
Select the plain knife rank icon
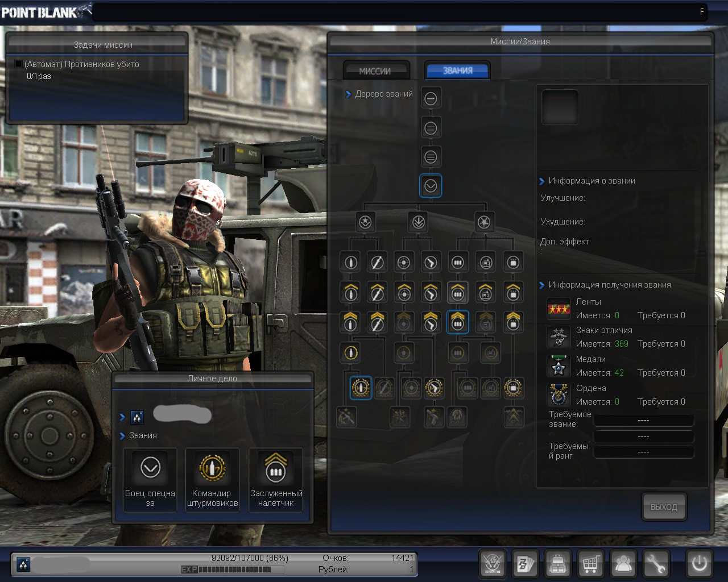[x=377, y=262]
